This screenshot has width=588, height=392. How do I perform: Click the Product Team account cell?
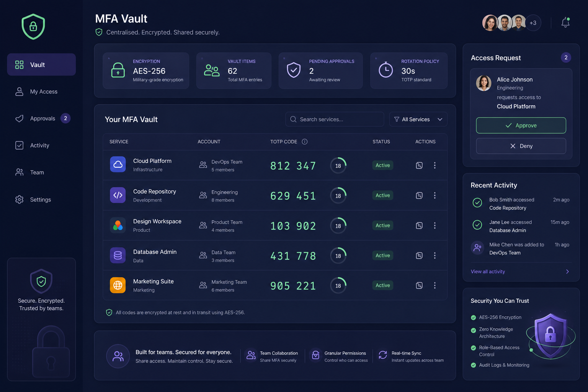click(x=221, y=226)
